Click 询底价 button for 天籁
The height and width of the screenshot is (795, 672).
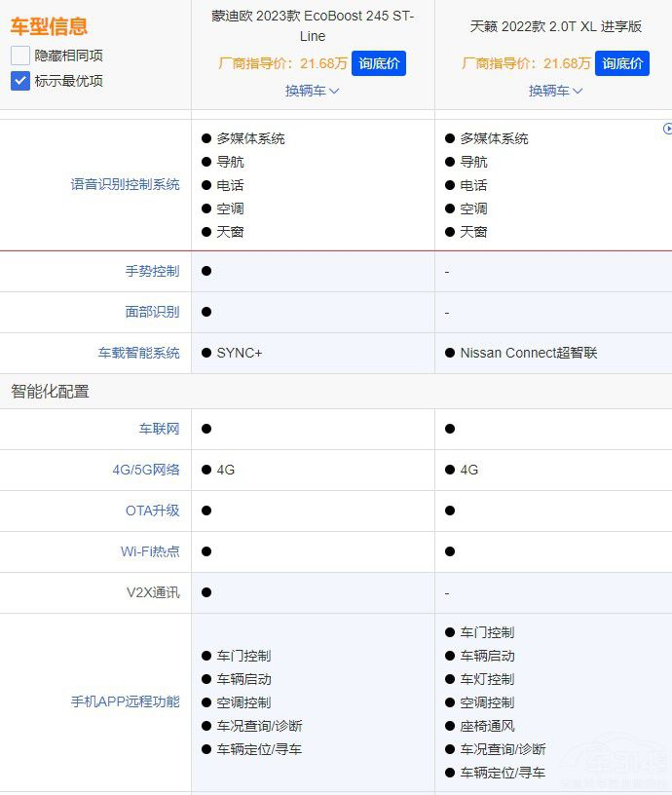point(622,63)
